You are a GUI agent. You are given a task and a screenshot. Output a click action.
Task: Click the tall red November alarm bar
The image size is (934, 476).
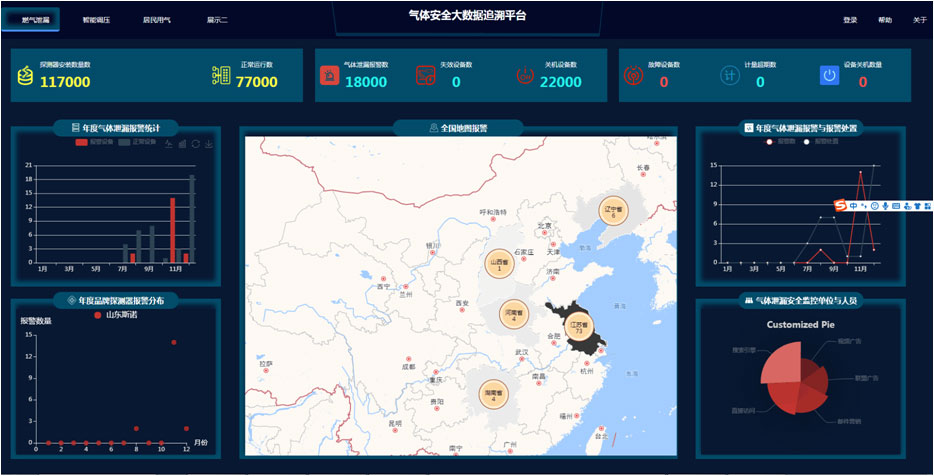pos(173,230)
